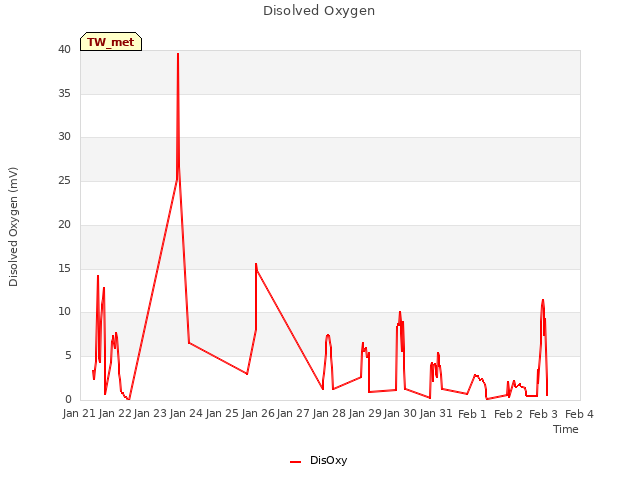Click the y-axis value 10
640x480 pixels.
click(64, 312)
